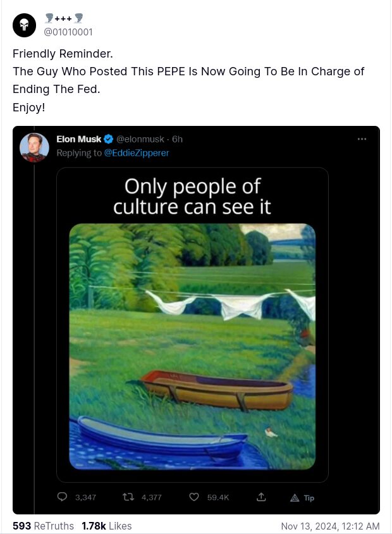Click Elon Musk's profile picture in the tweet
This screenshot has height=534, width=392.
pyautogui.click(x=34, y=147)
